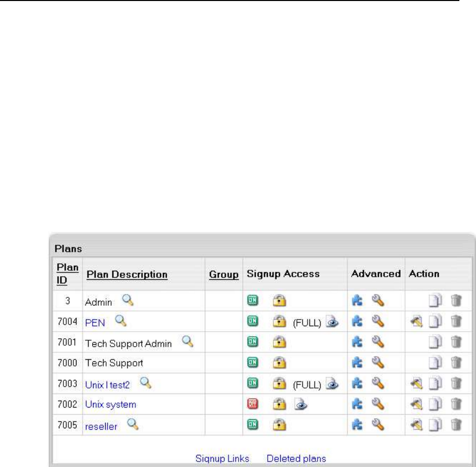Click the eye preview icon in plan 7003 row
This screenshot has height=467, width=476.
pyautogui.click(x=332, y=383)
